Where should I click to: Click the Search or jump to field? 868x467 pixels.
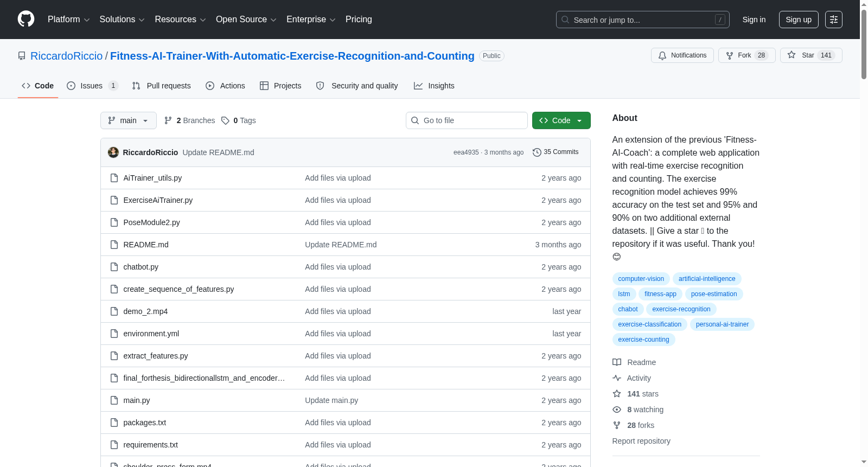643,20
